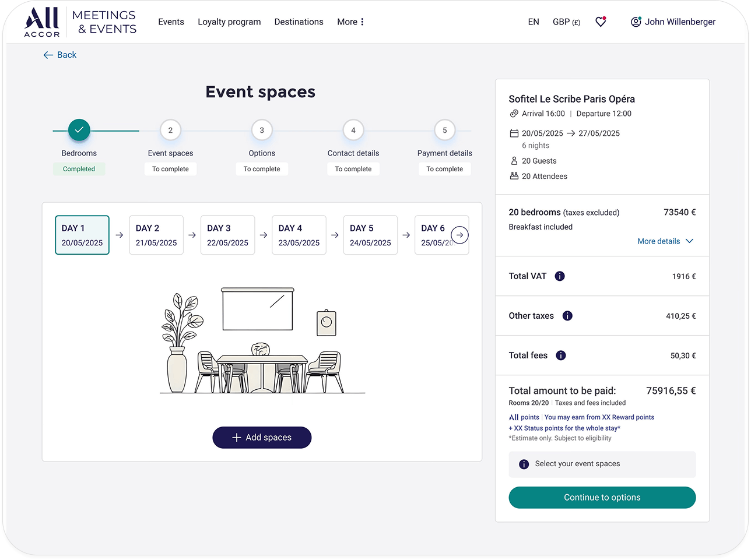Click the ALL Accor logo
Screen dimensions: 751x560
[41, 22]
